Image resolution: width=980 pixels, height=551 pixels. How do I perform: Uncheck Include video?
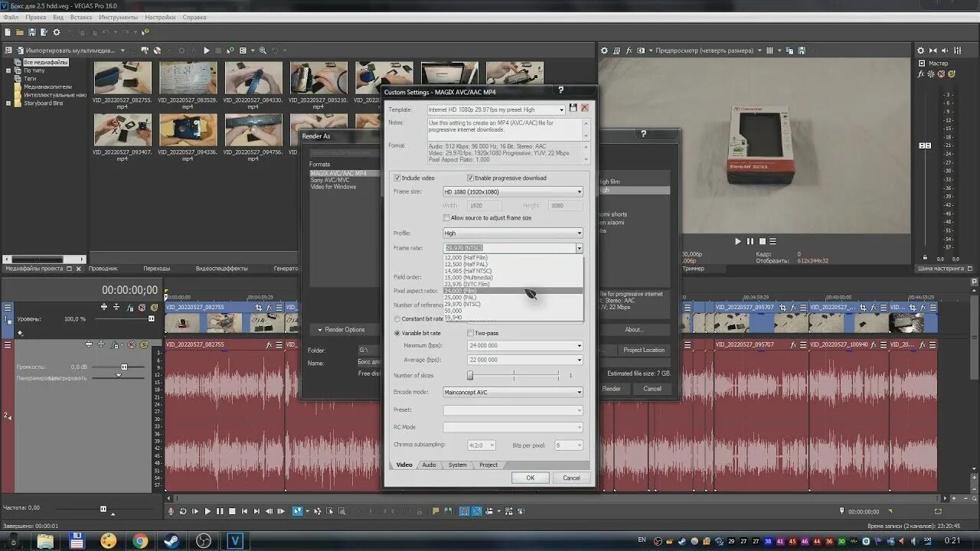pyautogui.click(x=397, y=178)
